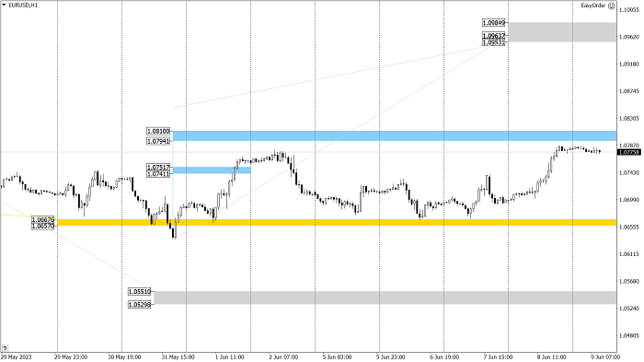Click 1.09180 on the price scale
This screenshot has height=362, width=644.
click(x=629, y=64)
